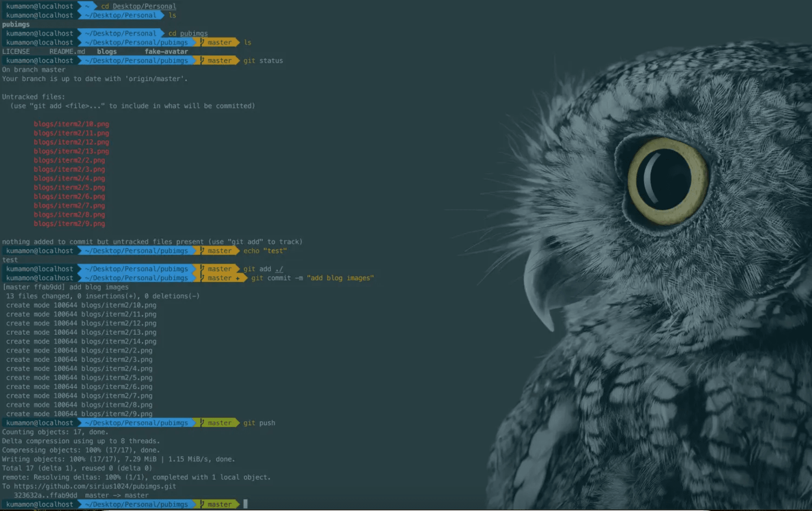This screenshot has width=812, height=511.
Task: Select the 'LICENSE' file name
Action: [x=16, y=52]
